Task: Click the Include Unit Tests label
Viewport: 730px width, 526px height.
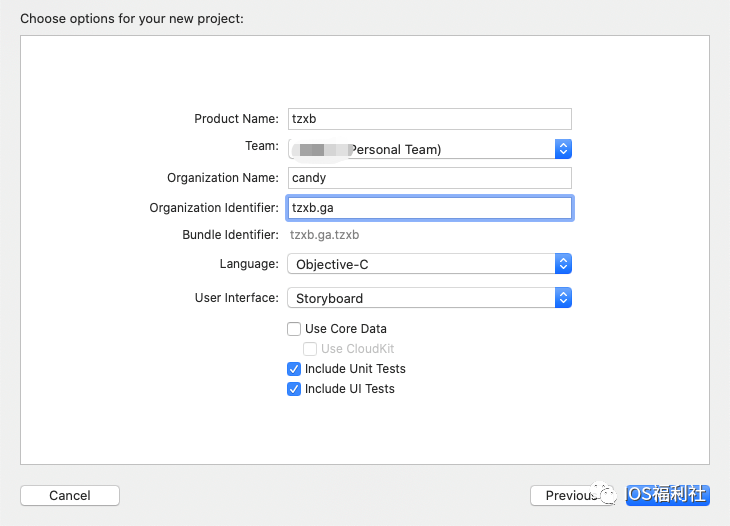Action: 355,369
